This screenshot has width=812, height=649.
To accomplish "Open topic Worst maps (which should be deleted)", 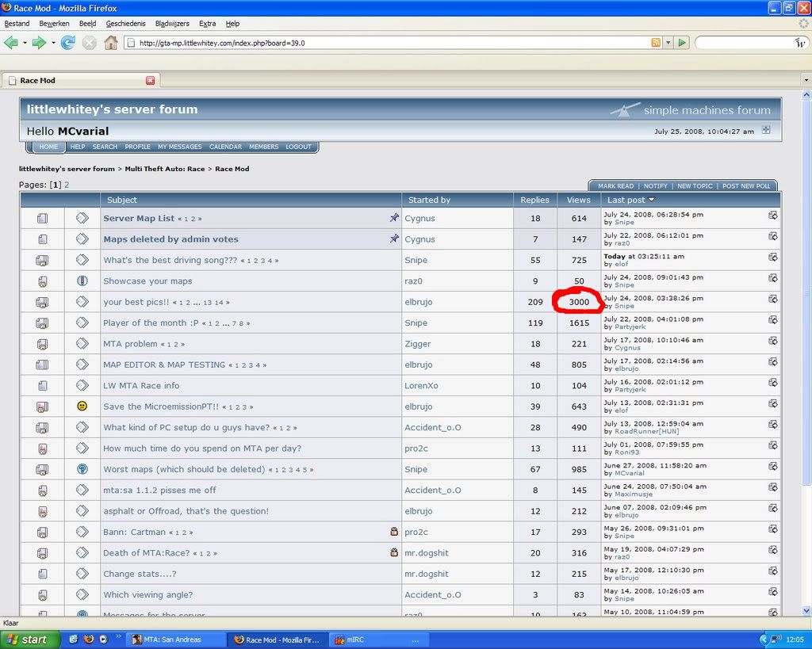I will [184, 469].
